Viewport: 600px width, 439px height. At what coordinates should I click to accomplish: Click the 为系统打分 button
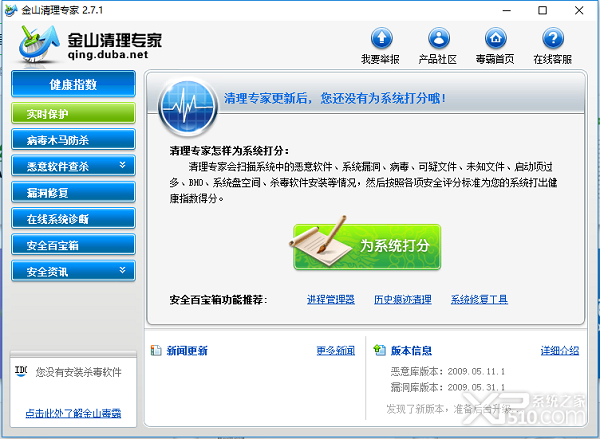(367, 246)
